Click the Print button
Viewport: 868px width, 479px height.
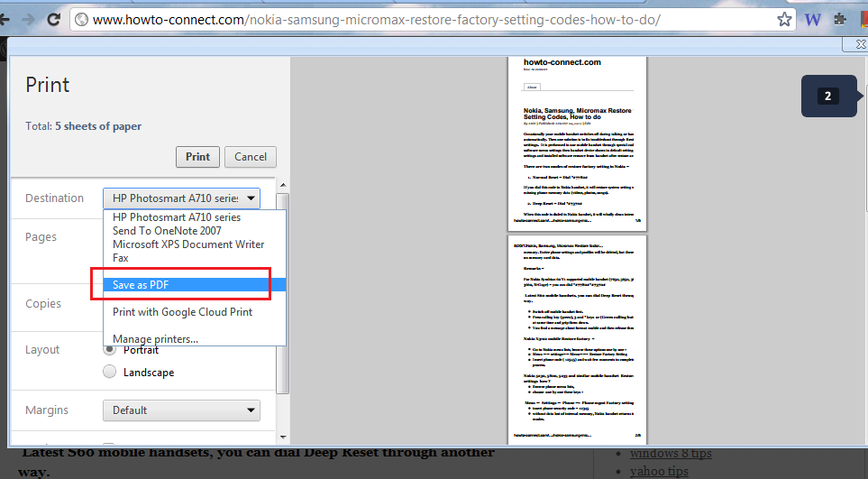click(197, 157)
